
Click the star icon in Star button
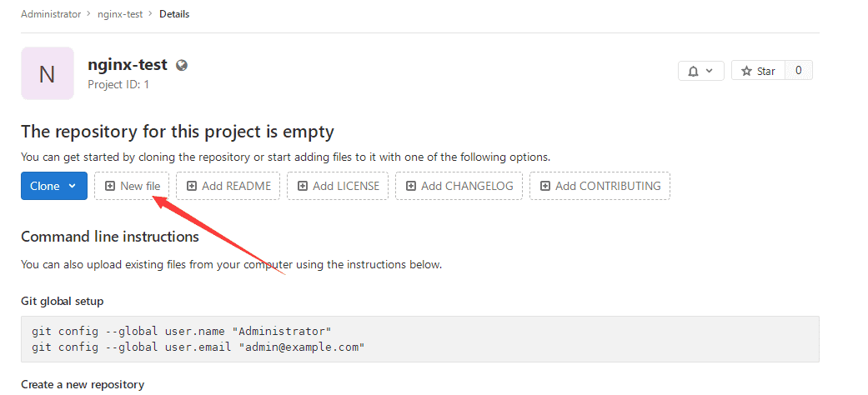747,71
